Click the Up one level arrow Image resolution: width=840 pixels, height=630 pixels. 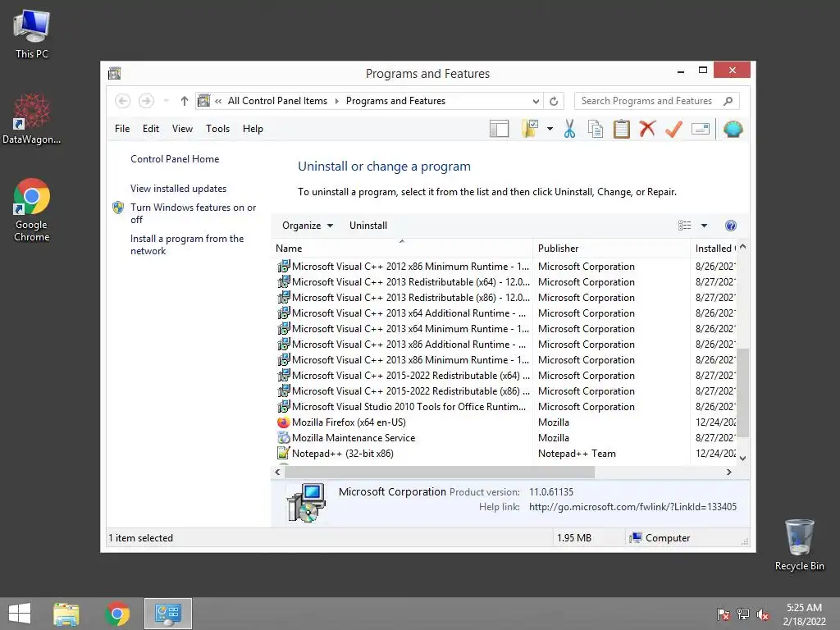[x=185, y=101]
